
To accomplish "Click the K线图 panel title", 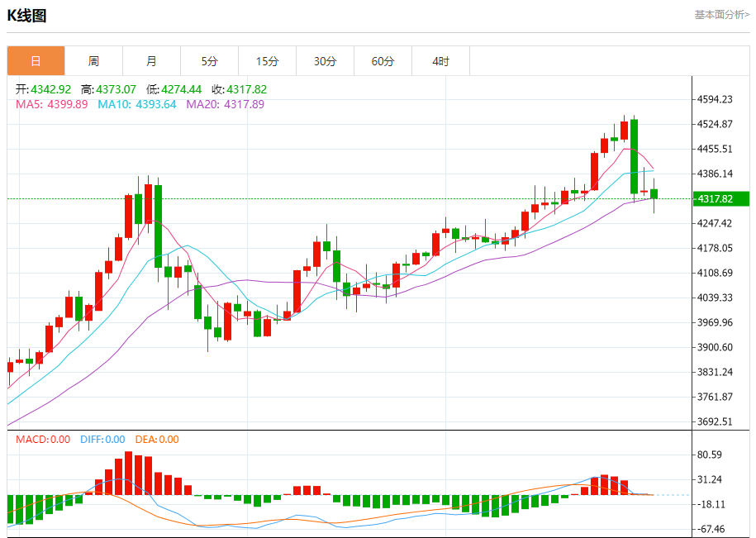I will tap(27, 16).
